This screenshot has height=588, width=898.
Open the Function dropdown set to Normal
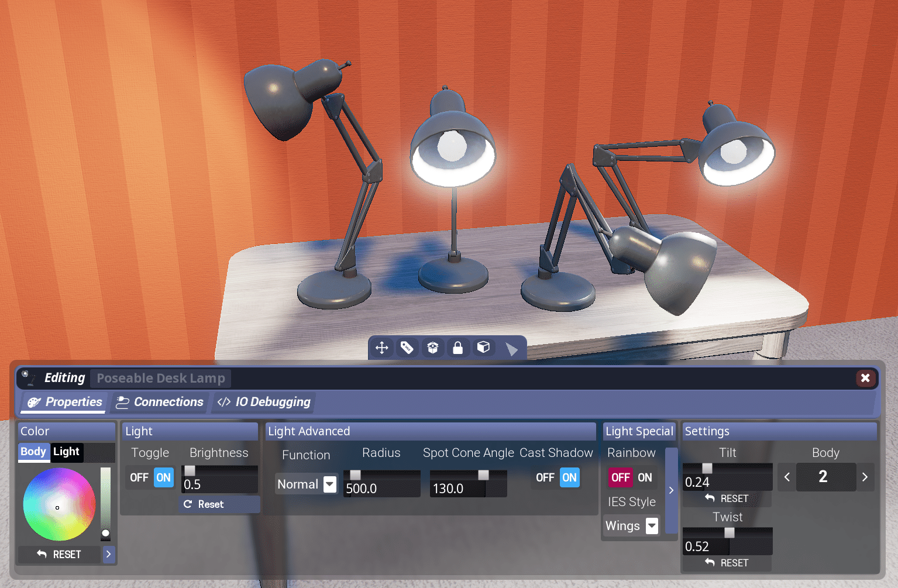[307, 484]
